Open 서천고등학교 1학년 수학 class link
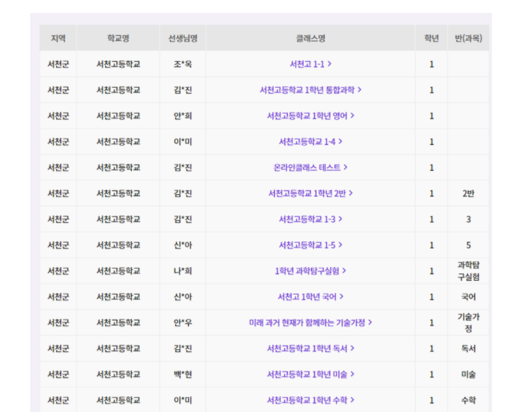518x420 pixels. tap(310, 401)
